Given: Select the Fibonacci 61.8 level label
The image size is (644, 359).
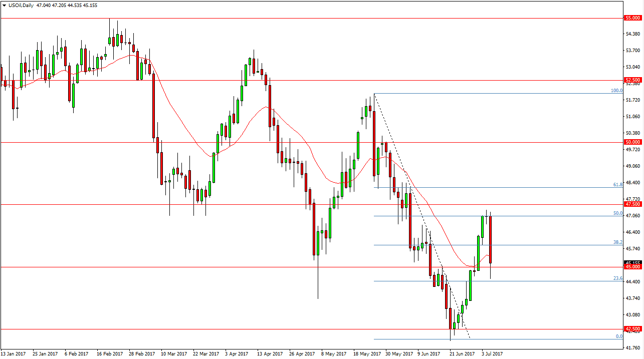Looking at the screenshot, I should pyautogui.click(x=618, y=185).
